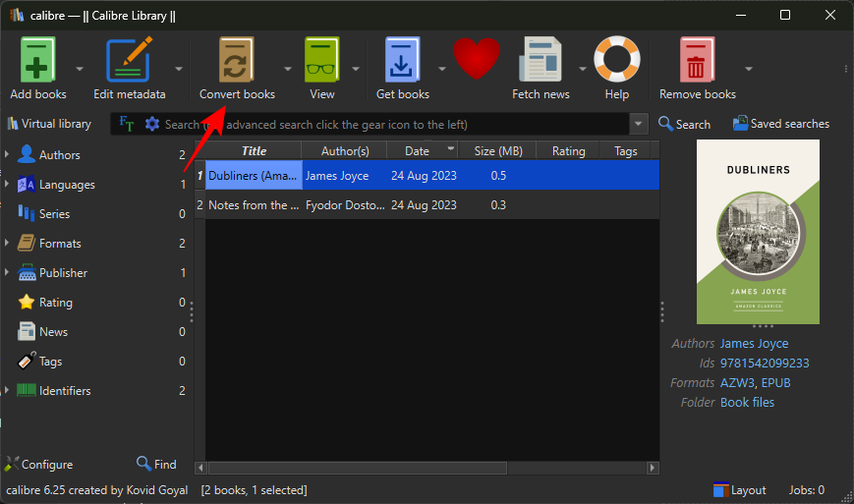Open the View book reader icon
The height and width of the screenshot is (504, 854).
321,61
